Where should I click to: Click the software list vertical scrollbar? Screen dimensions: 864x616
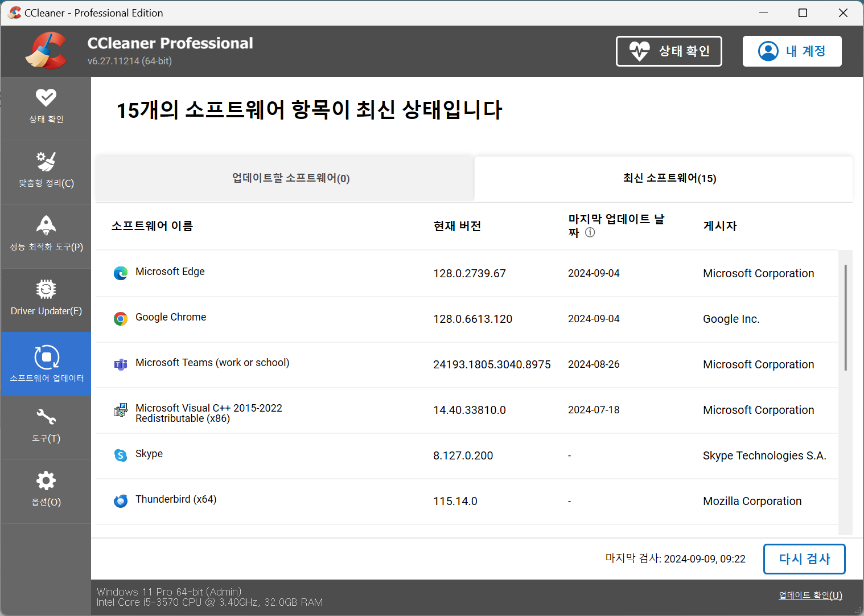coord(846,318)
